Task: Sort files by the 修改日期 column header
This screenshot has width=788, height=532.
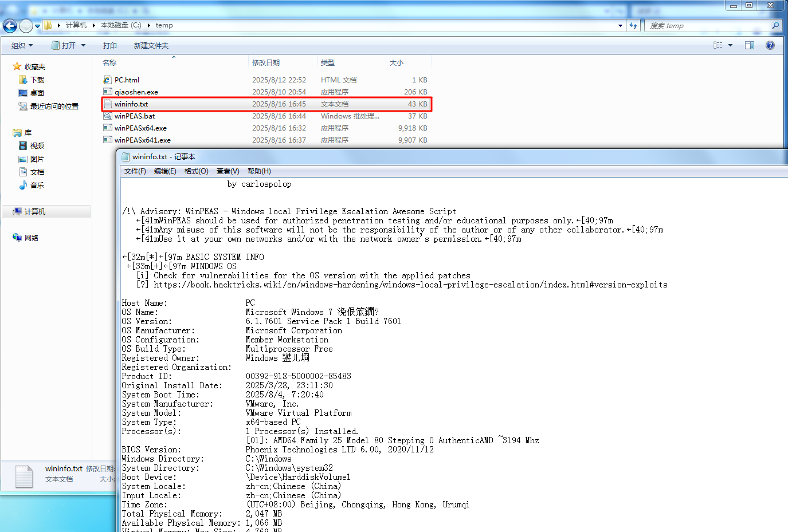Action: click(266, 63)
